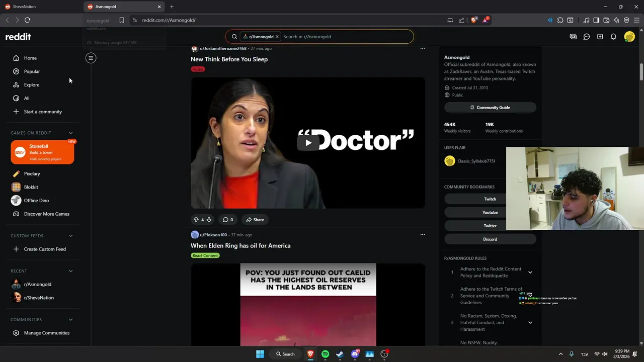Play the New Think Before You Sleep video
This screenshot has height=362, width=644.
click(308, 143)
